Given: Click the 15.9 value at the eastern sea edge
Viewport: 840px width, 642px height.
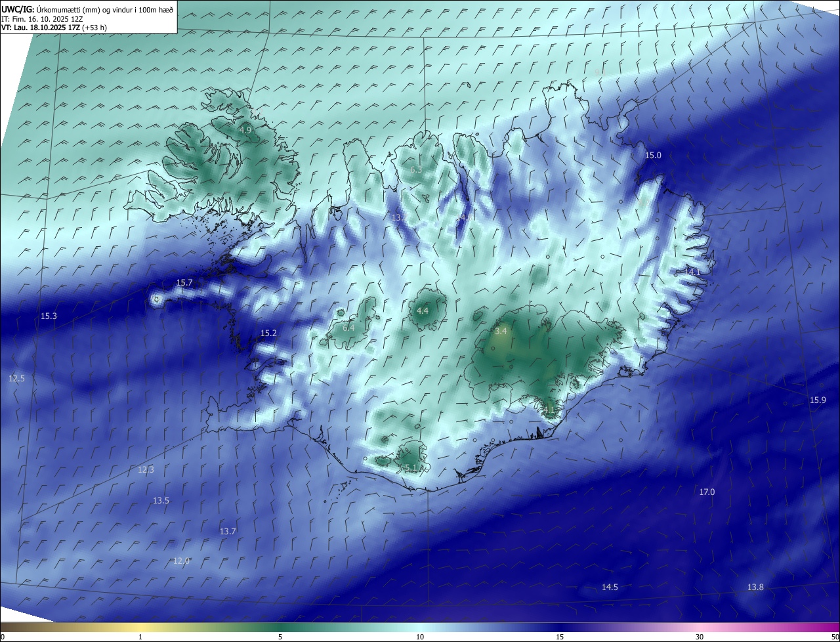Looking at the screenshot, I should [x=817, y=400].
